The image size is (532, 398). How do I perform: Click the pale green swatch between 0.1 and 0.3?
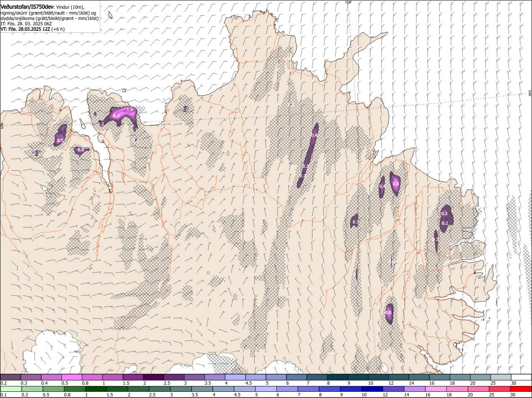[x=11, y=389]
